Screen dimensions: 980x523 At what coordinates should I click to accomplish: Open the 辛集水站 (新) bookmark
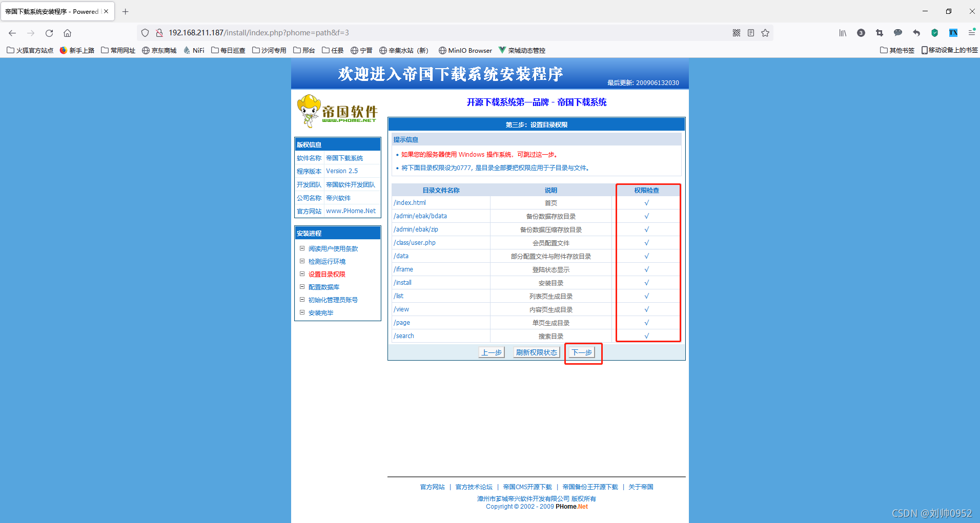tap(404, 50)
